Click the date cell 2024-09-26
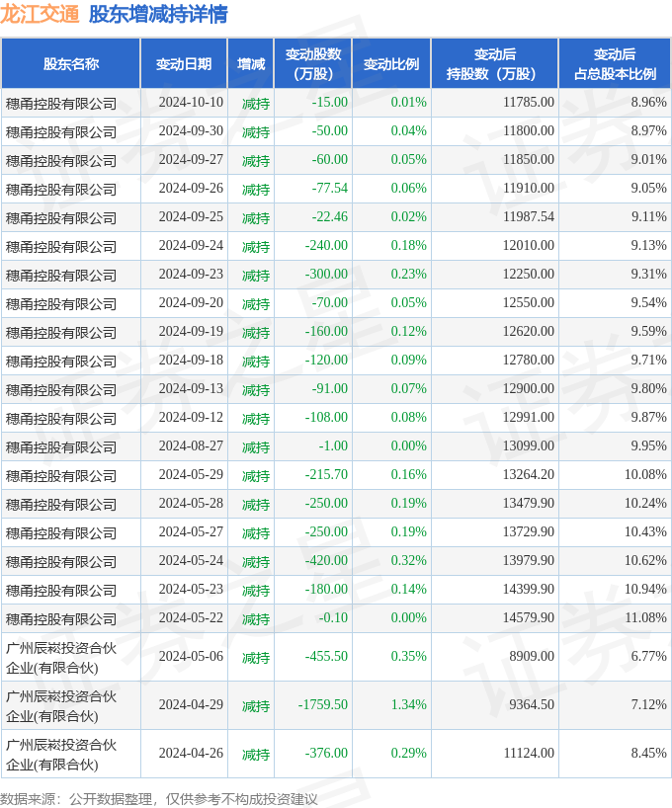 click(x=191, y=188)
